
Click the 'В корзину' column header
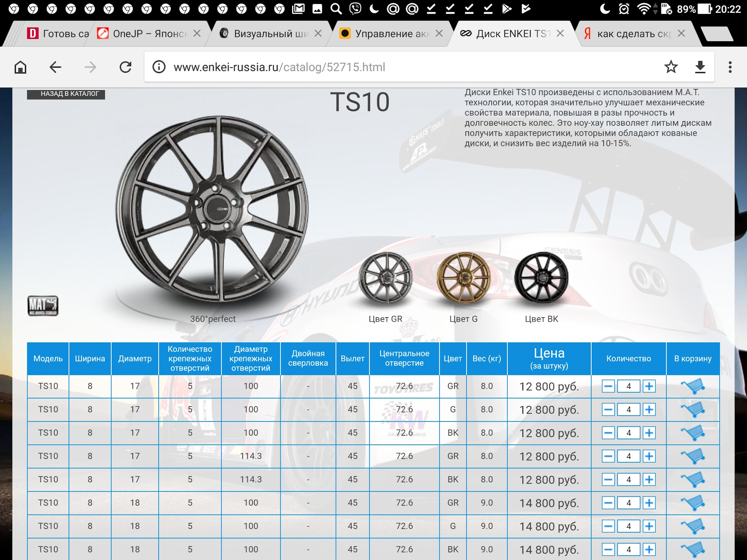point(693,359)
